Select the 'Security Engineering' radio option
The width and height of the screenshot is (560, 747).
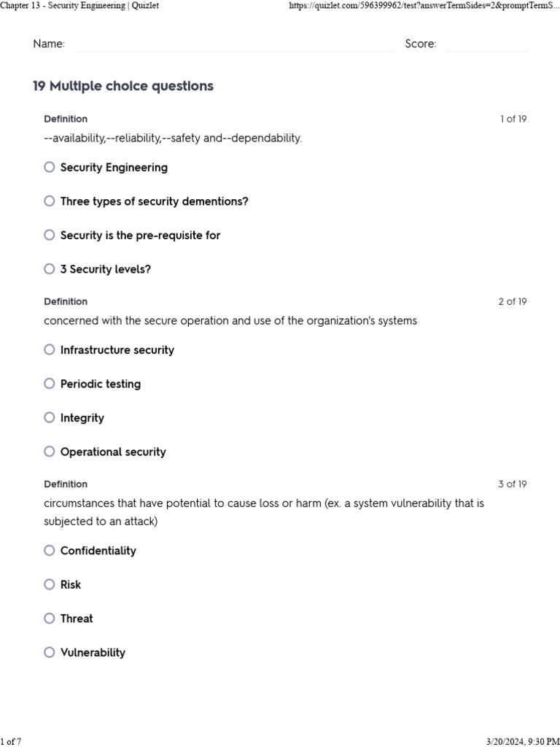coord(50,167)
